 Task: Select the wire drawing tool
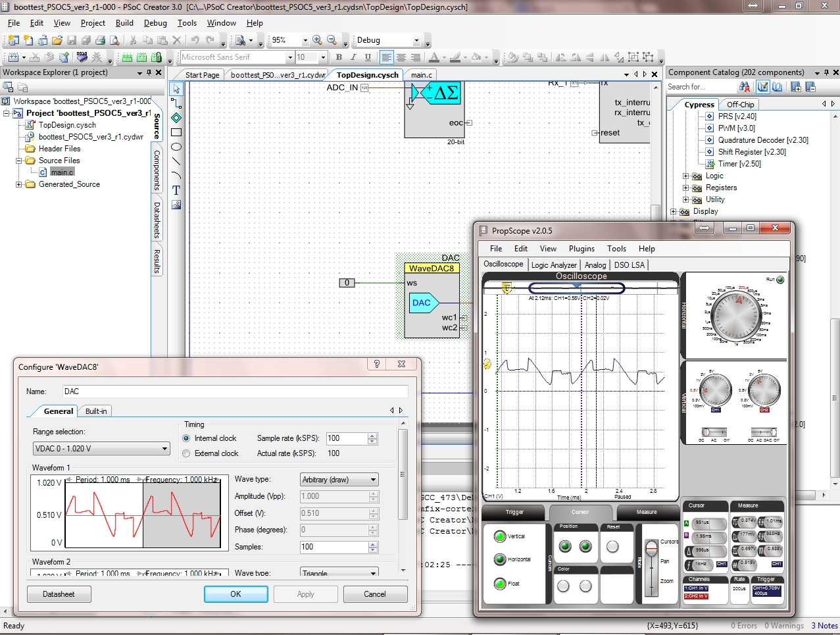[x=176, y=103]
